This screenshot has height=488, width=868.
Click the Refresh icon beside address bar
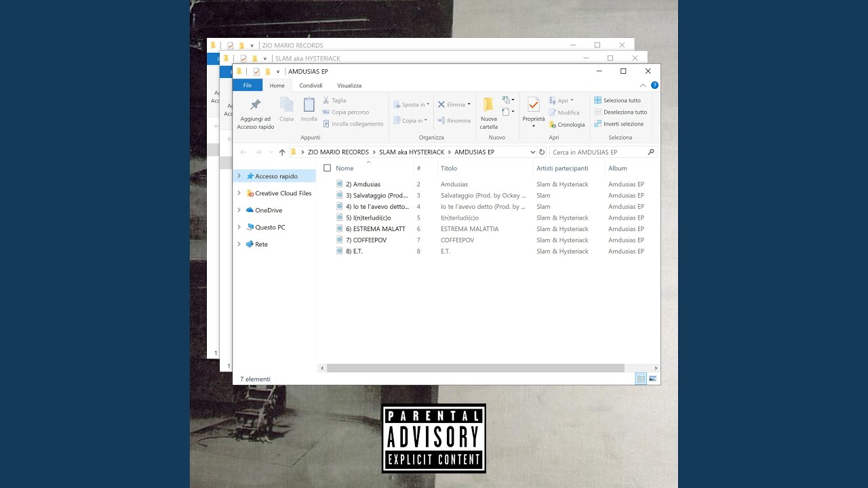(x=542, y=152)
